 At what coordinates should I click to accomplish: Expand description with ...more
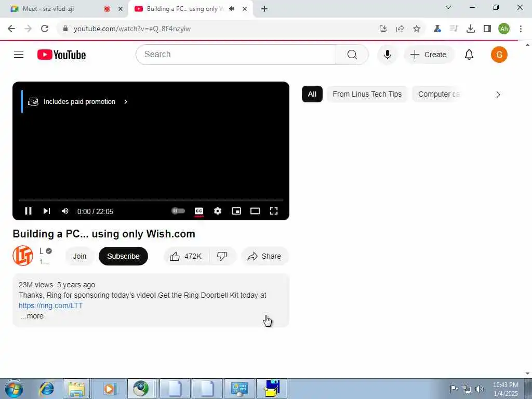32,316
